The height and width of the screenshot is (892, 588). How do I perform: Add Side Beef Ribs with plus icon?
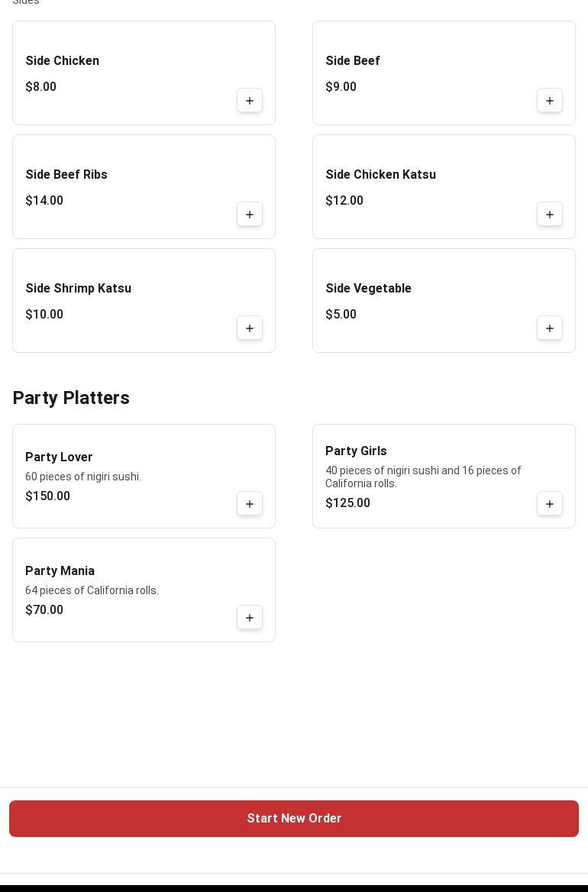[x=250, y=215]
